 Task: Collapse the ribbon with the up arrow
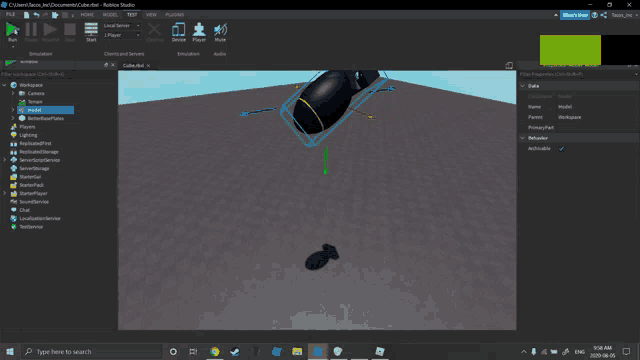point(556,15)
